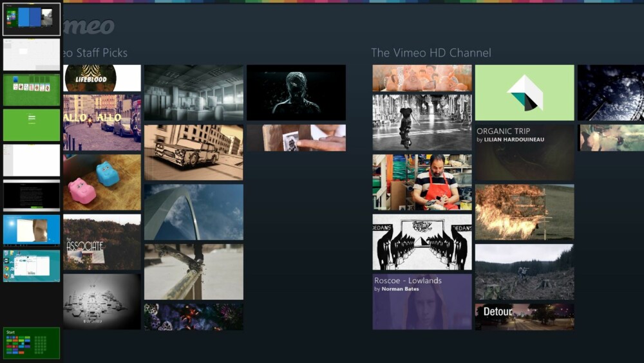Open The Vimeo HD Channel heading

431,53
